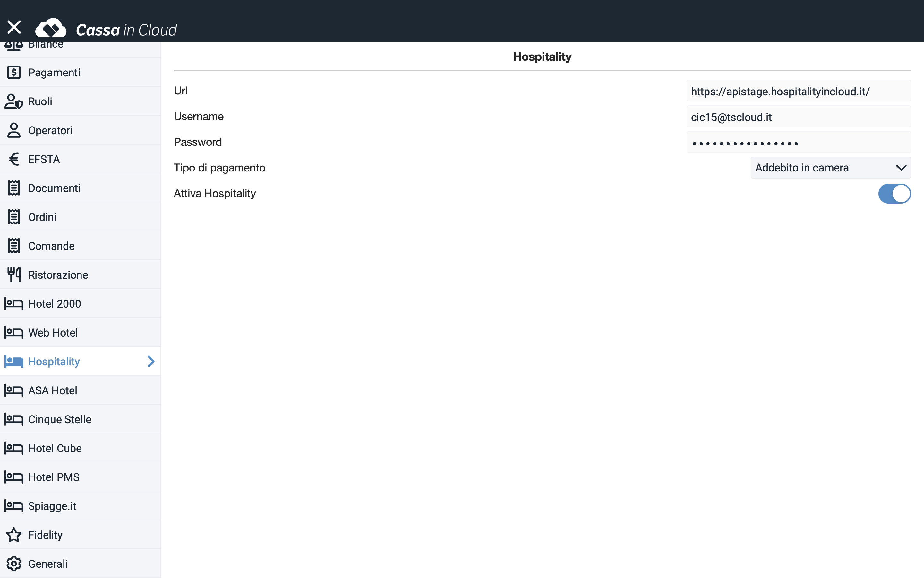Click the Password label text
Screen dimensions: 924x578
[198, 142]
